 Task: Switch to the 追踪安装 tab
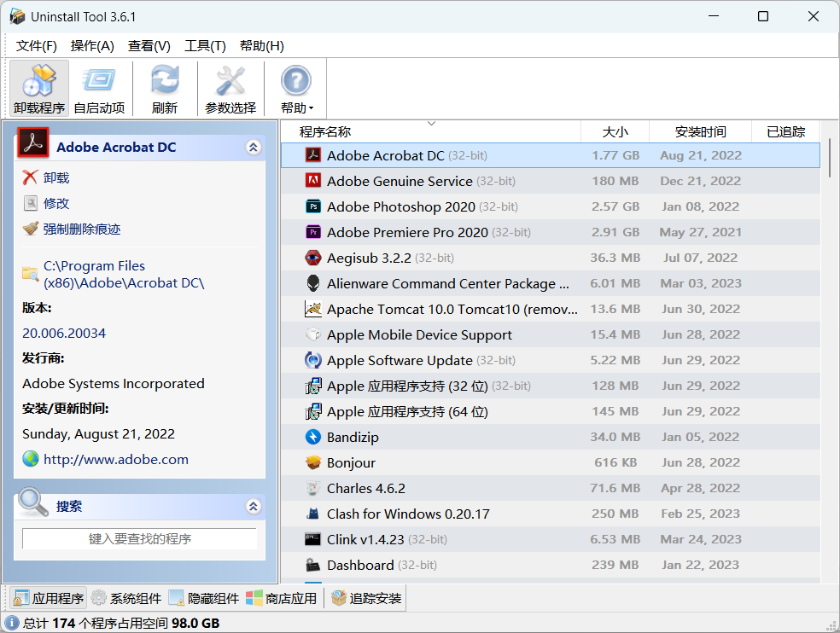click(366, 598)
